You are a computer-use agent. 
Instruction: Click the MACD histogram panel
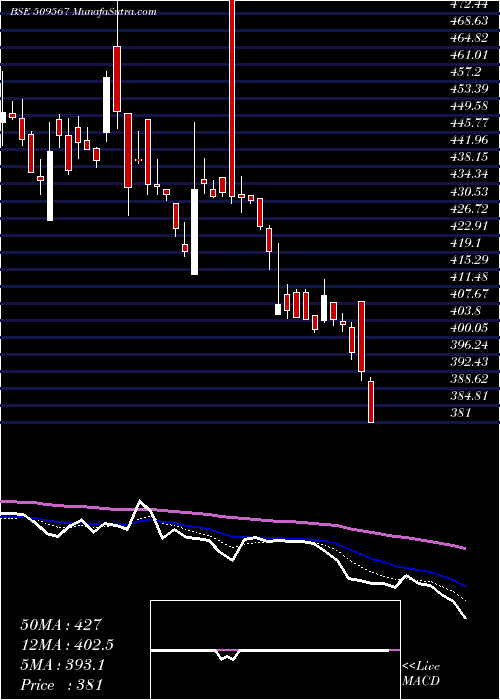[x=275, y=650]
